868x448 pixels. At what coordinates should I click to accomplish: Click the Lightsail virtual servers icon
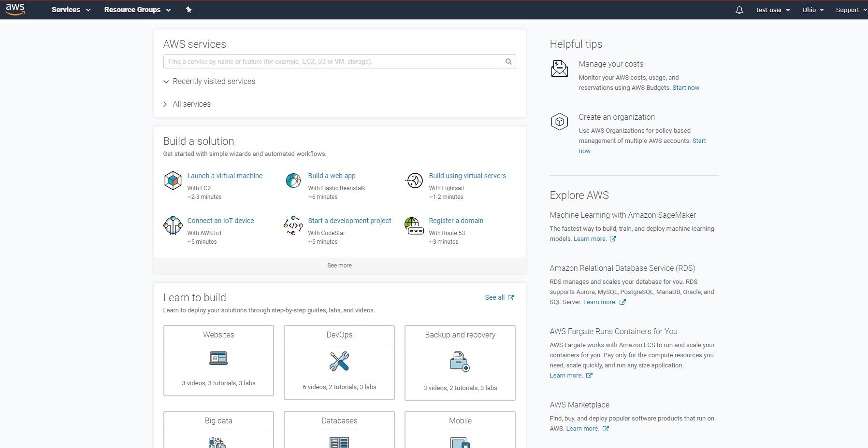pos(414,181)
